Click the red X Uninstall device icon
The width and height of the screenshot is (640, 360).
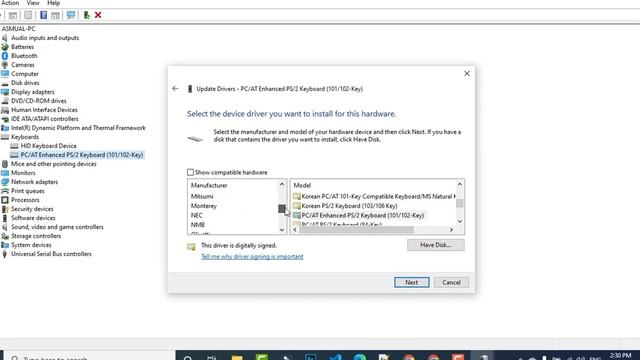(98, 16)
